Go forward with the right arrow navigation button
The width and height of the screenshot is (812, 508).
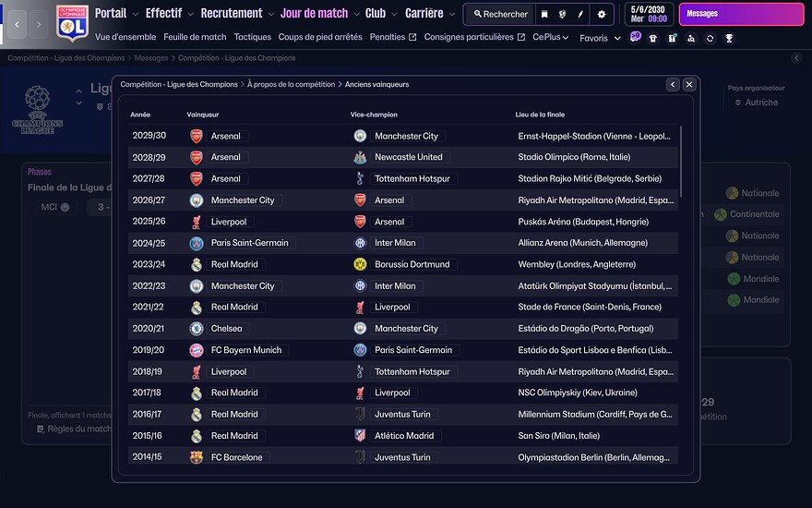click(39, 24)
